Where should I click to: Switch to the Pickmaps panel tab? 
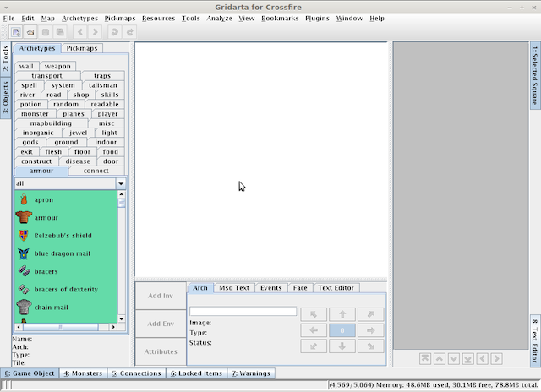tap(82, 48)
